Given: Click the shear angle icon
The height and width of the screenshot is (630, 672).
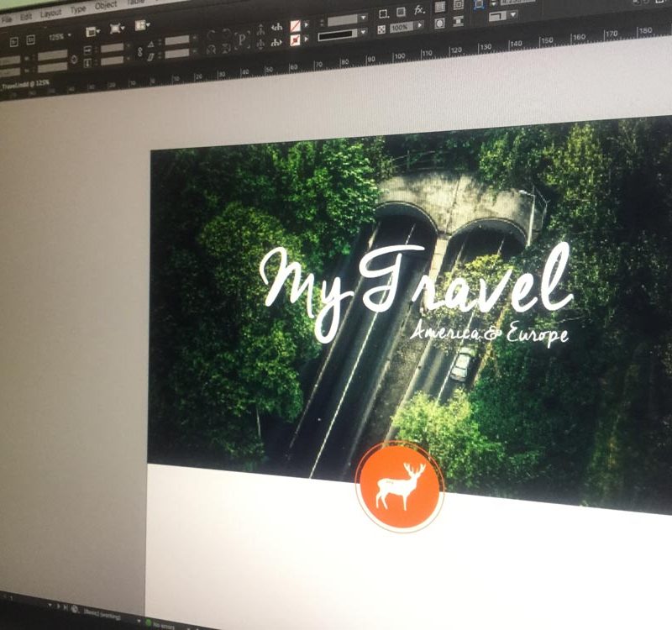Looking at the screenshot, I should click(x=151, y=56).
